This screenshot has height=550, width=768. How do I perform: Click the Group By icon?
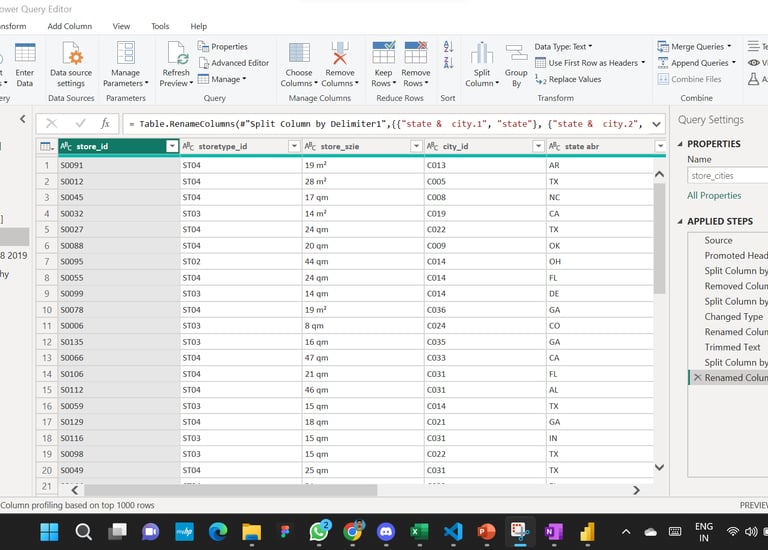516,54
